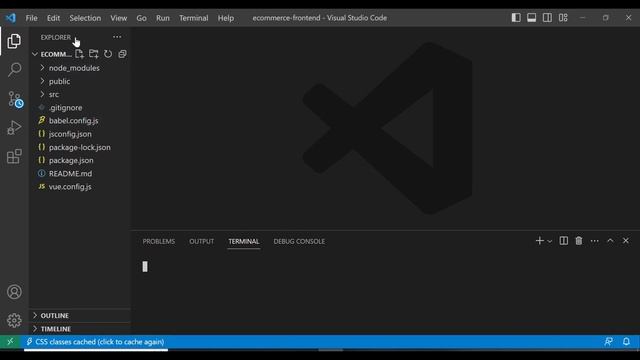Open the Edit menu
The image size is (640, 360).
tap(53, 18)
